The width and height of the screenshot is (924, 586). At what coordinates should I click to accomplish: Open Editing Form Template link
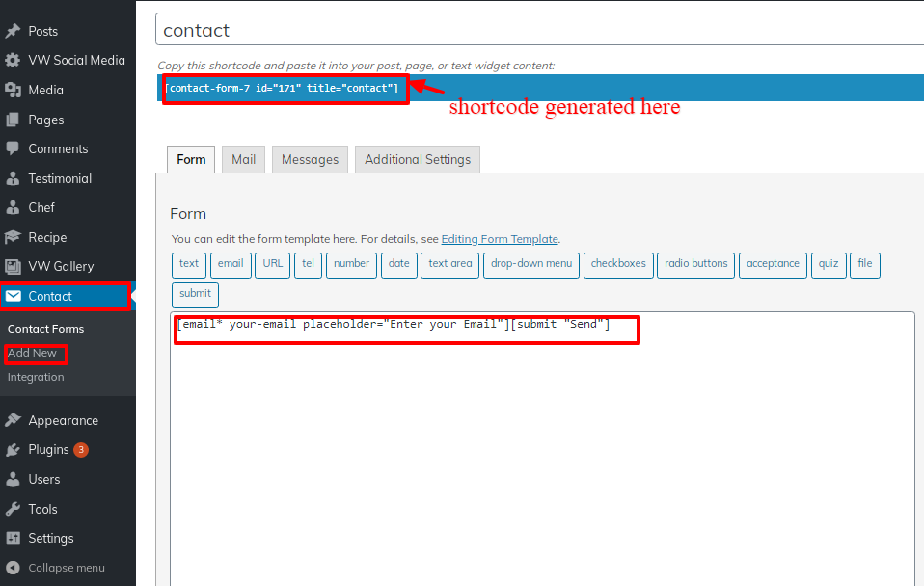coord(500,238)
